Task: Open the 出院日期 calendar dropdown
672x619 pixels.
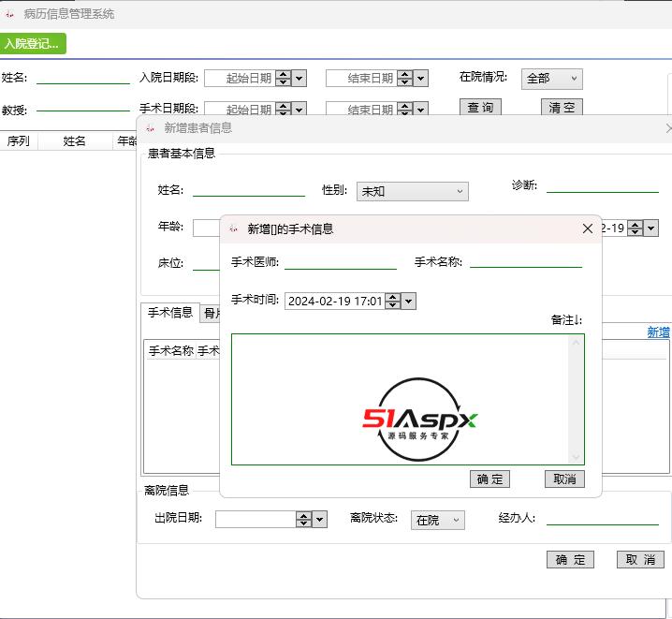Action: (x=320, y=519)
